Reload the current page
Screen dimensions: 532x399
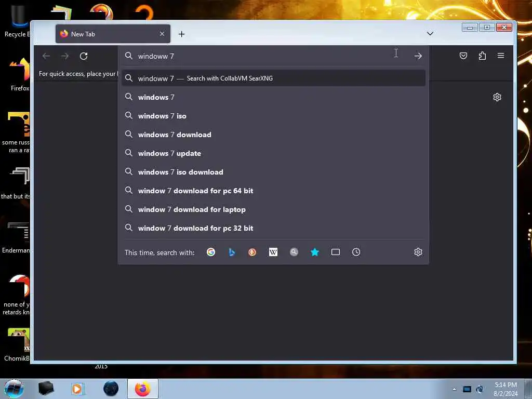pos(84,56)
